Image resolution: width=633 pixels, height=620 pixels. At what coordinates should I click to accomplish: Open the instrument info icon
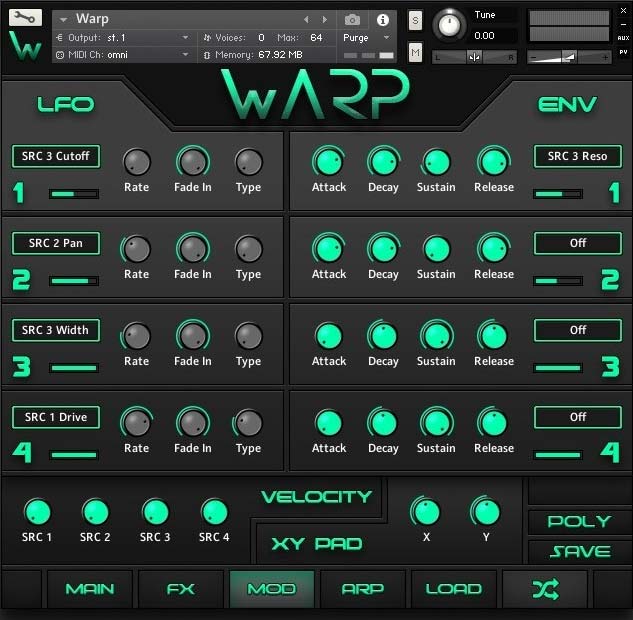pos(382,19)
